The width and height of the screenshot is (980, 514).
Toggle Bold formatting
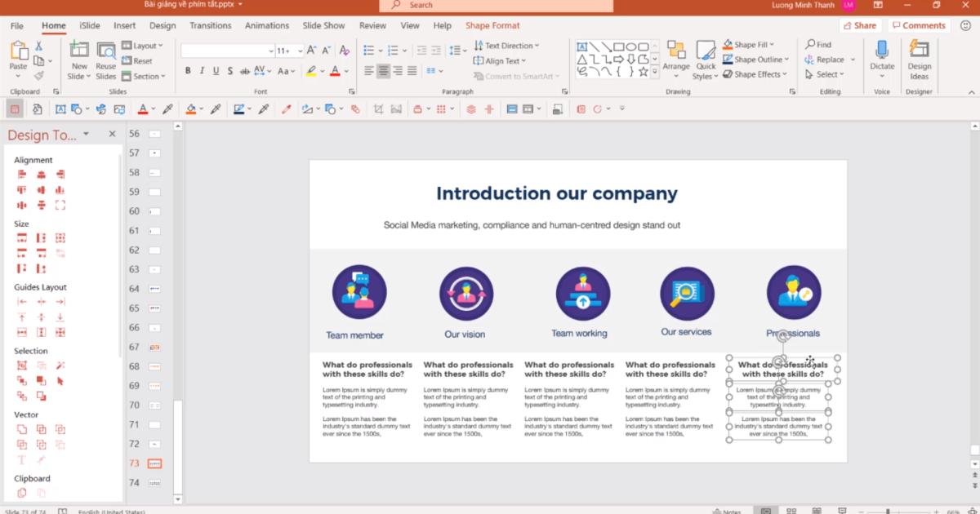(189, 71)
